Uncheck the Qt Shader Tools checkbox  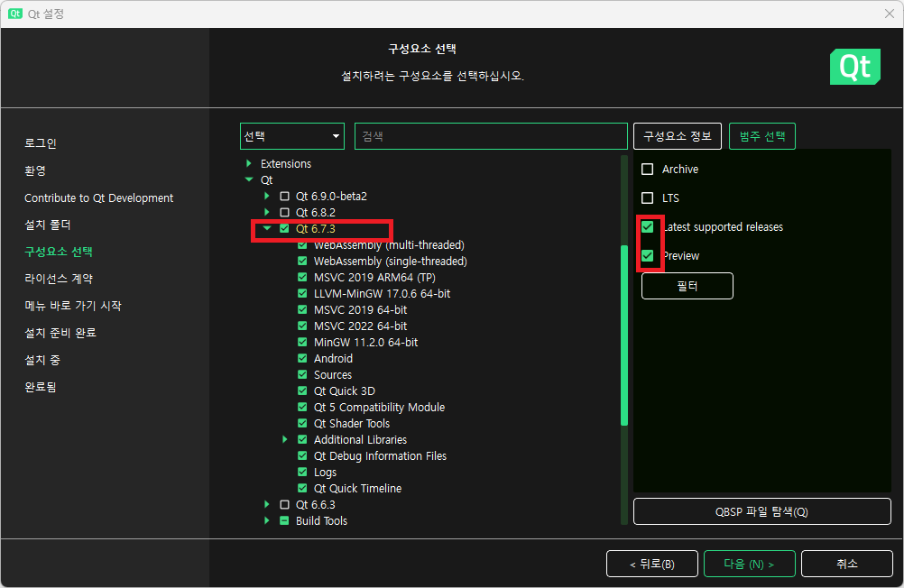[x=302, y=423]
